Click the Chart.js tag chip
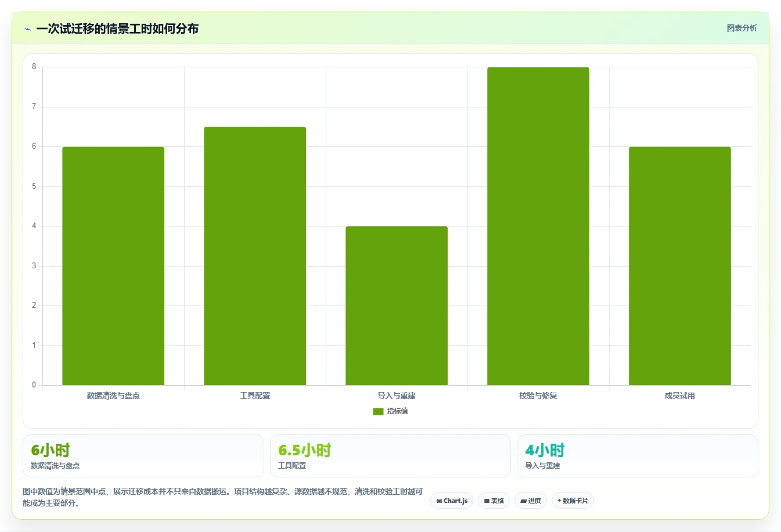Screen dimensions: 781x532 [x=452, y=501]
